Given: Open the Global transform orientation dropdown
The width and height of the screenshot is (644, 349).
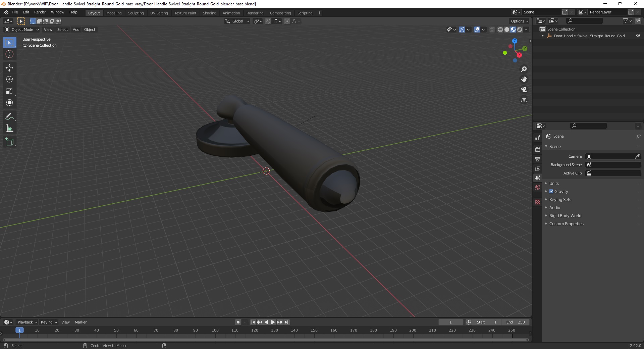Looking at the screenshot, I should (237, 21).
